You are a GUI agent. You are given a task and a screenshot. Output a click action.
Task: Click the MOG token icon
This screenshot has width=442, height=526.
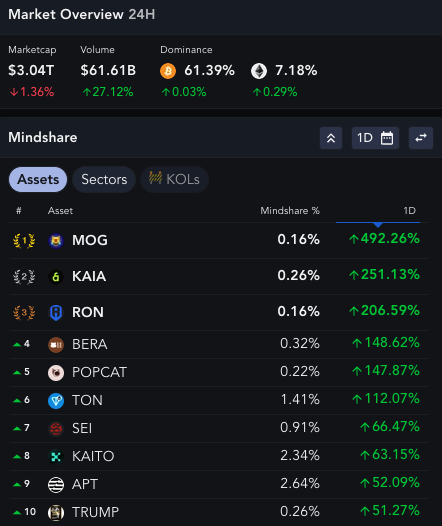click(x=56, y=241)
